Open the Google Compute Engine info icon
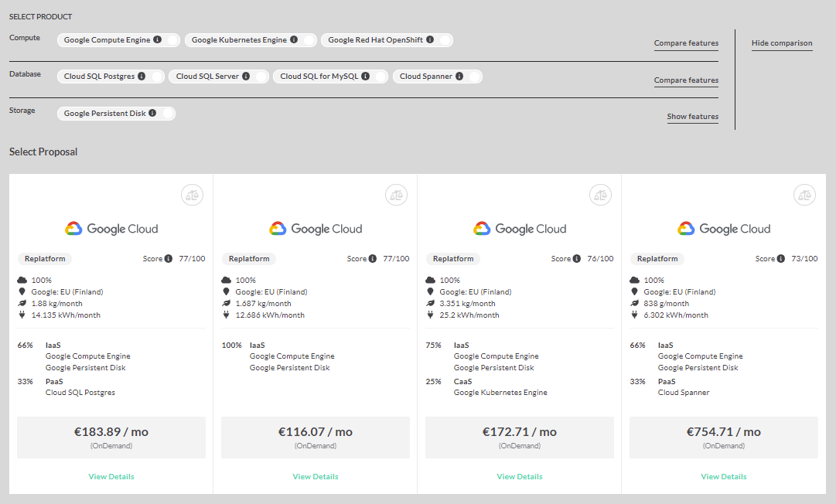This screenshot has height=504, width=836. click(x=157, y=39)
